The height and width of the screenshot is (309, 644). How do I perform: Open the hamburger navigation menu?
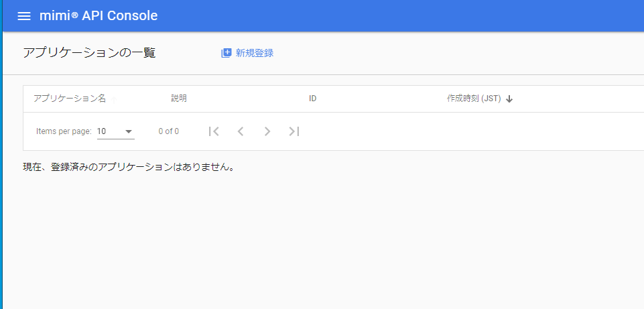tap(24, 16)
